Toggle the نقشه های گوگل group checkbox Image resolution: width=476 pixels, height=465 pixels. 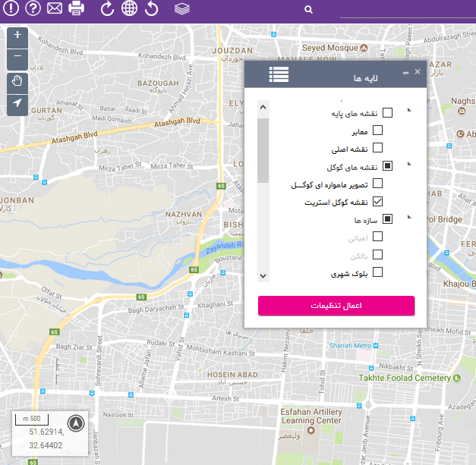(x=387, y=166)
